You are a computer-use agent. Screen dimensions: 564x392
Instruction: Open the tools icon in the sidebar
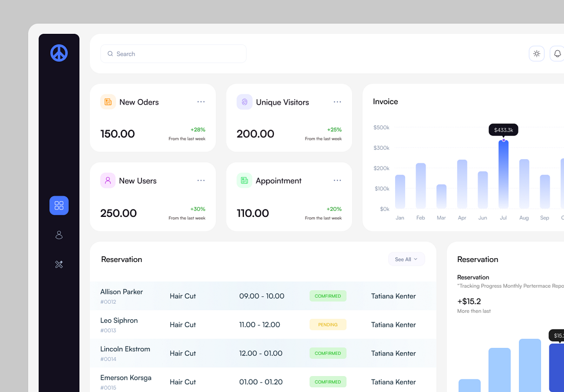pyautogui.click(x=59, y=264)
